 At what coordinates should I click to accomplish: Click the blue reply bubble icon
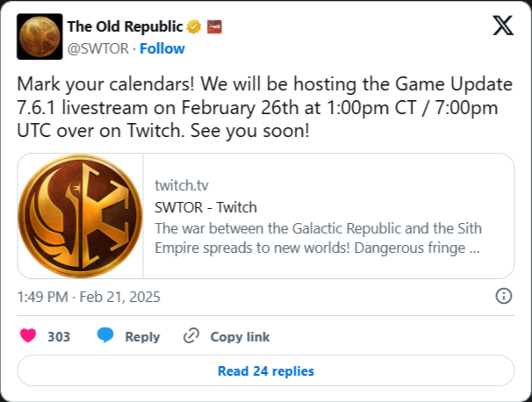coord(105,335)
